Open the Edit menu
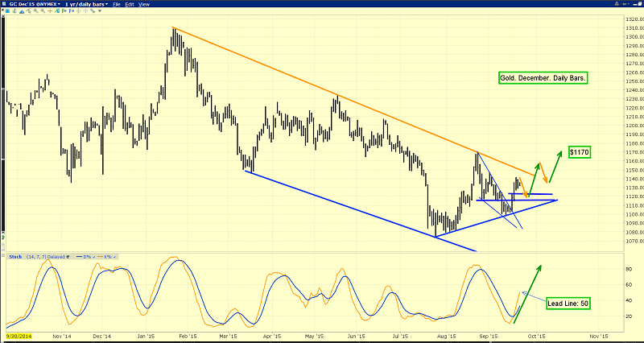Screen dimensions: 644x343 coord(130,4)
